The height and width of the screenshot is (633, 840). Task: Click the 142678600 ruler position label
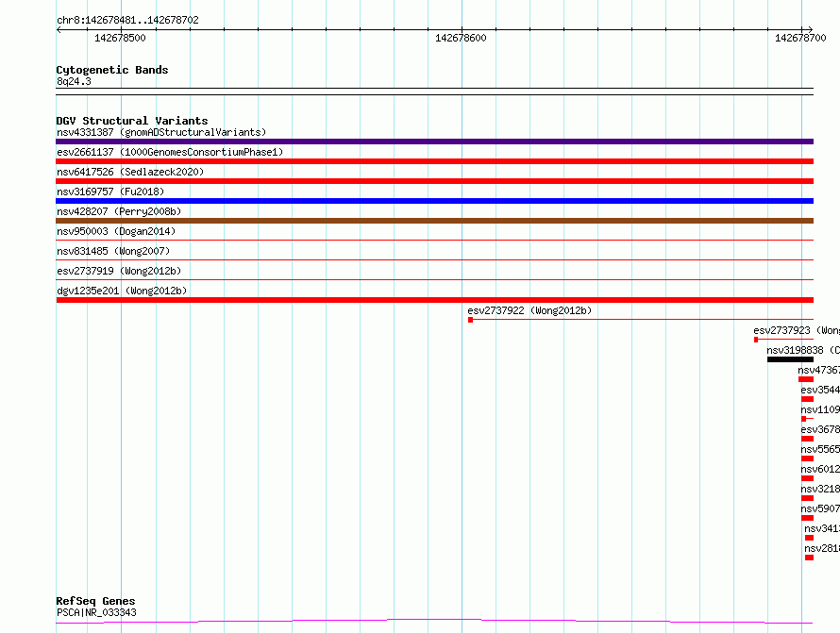pyautogui.click(x=461, y=38)
